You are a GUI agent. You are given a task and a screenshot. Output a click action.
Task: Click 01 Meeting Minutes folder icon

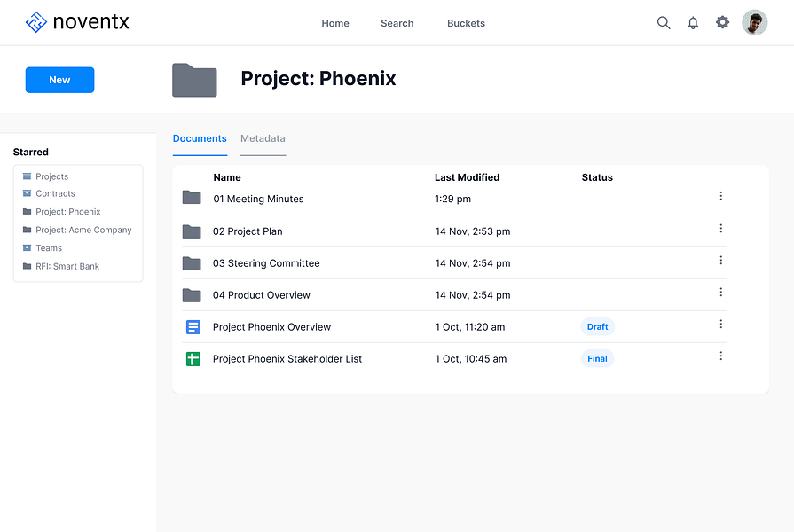click(x=192, y=198)
